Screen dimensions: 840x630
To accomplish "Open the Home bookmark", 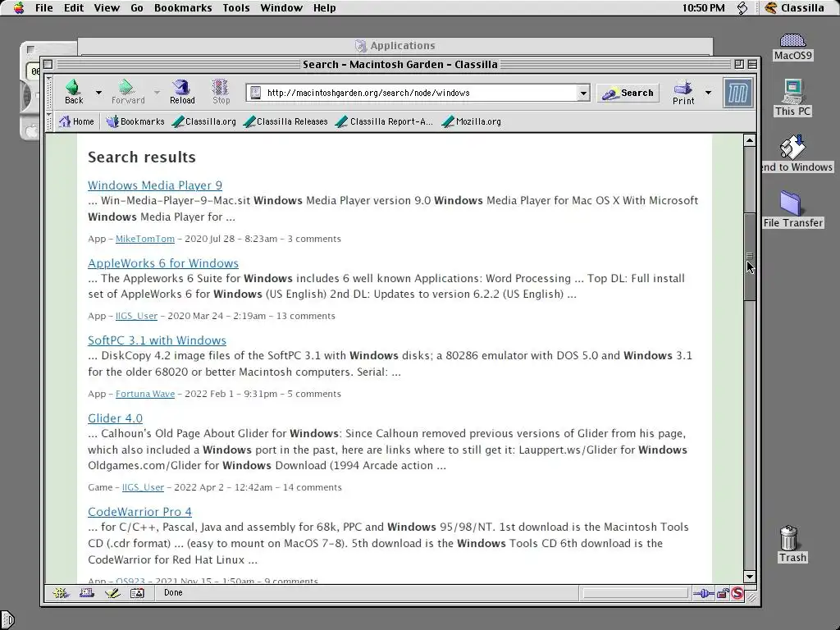I will (76, 121).
